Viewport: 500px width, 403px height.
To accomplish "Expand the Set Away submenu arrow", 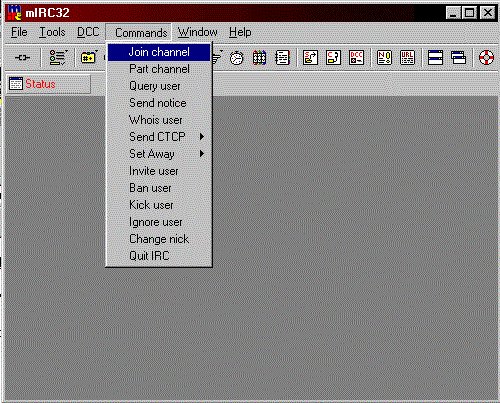I will point(202,154).
